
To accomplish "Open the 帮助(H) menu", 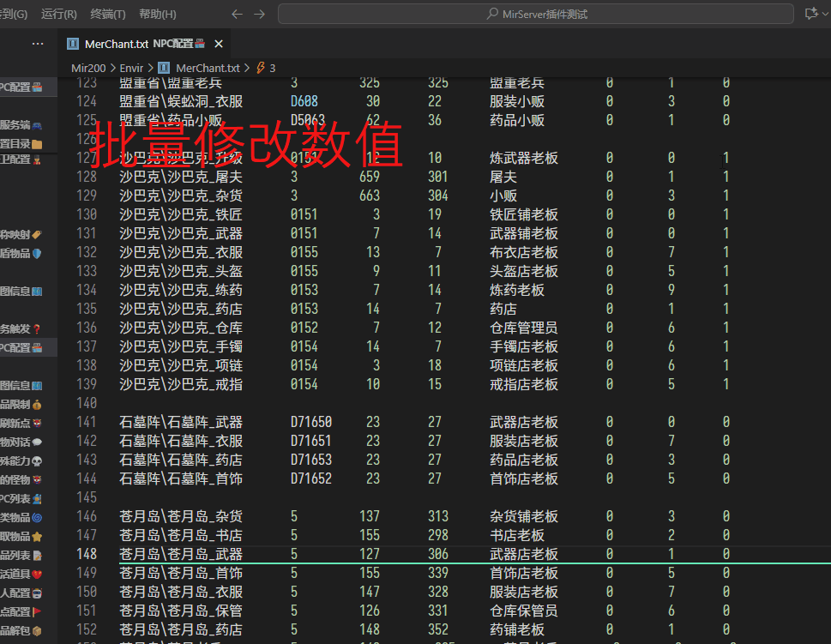I will coord(157,14).
